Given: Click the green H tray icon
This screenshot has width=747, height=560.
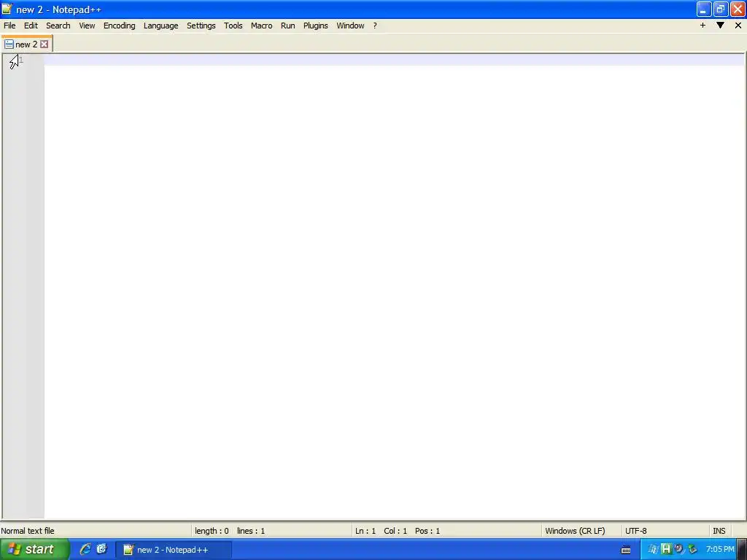Looking at the screenshot, I should pos(666,549).
